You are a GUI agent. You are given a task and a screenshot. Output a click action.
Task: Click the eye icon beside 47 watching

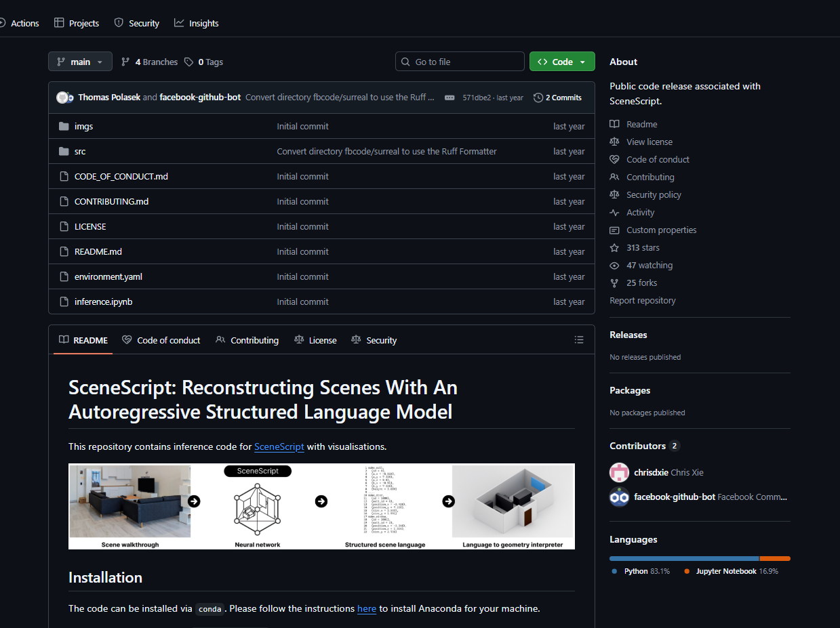614,265
